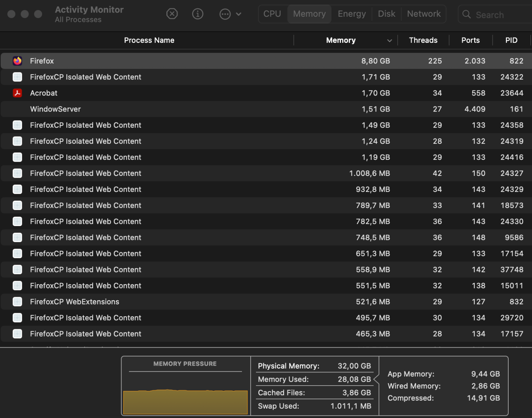The width and height of the screenshot is (532, 418).
Task: Open the Network tab
Action: (424, 14)
